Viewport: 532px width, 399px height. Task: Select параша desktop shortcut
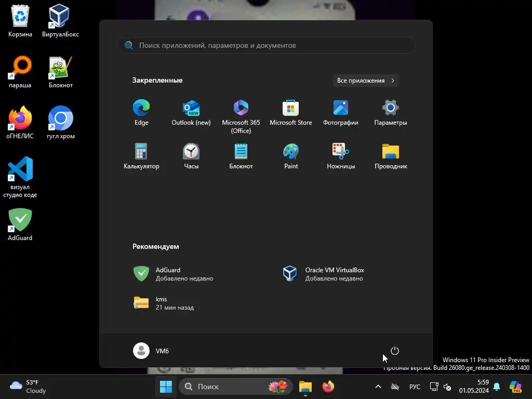[20, 72]
